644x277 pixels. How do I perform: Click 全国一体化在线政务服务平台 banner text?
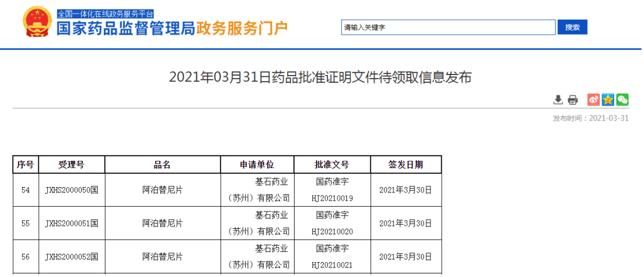coord(105,13)
